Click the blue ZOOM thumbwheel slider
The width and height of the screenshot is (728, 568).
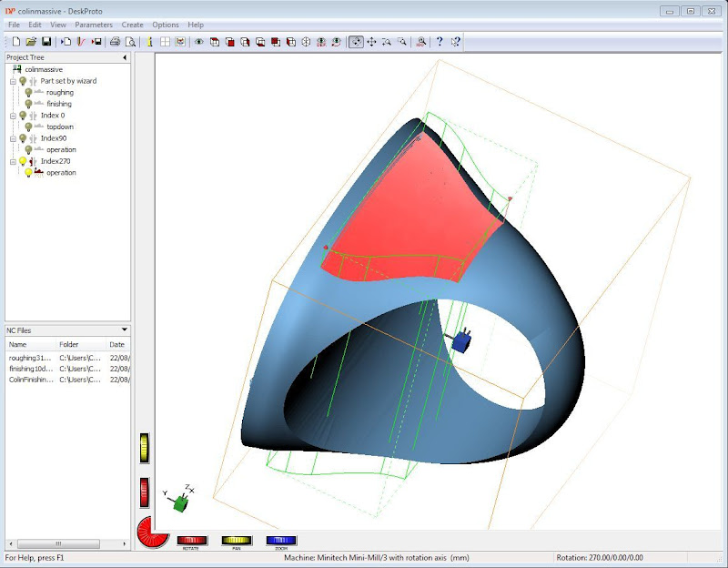pos(281,541)
